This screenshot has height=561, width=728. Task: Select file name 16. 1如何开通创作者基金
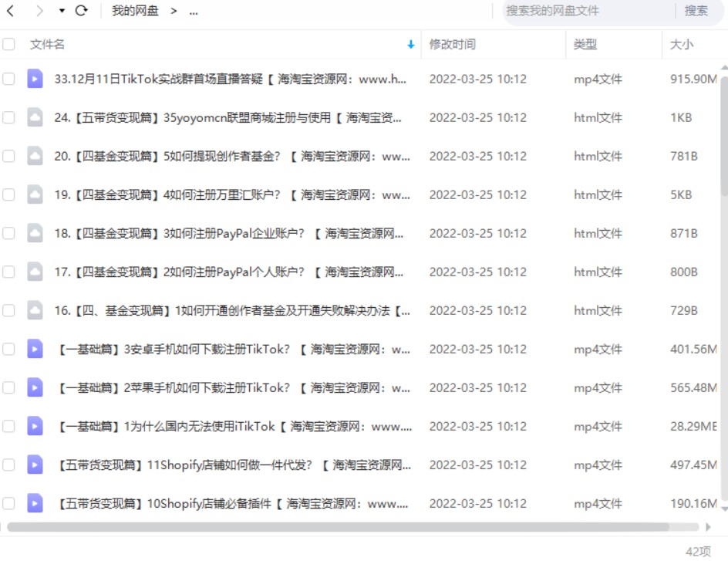[x=232, y=311]
